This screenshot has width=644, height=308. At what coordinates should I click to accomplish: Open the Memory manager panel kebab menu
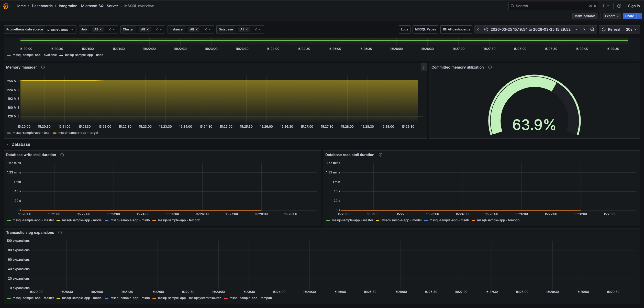coord(423,67)
